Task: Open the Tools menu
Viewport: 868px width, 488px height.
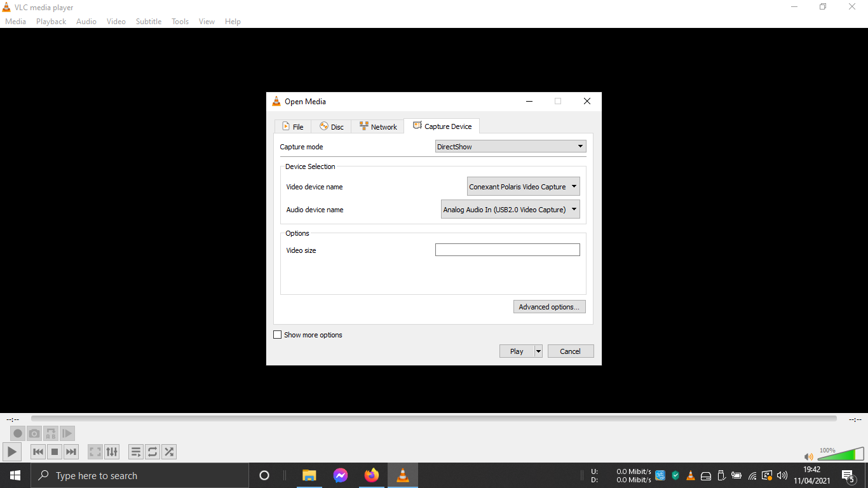Action: pos(180,21)
